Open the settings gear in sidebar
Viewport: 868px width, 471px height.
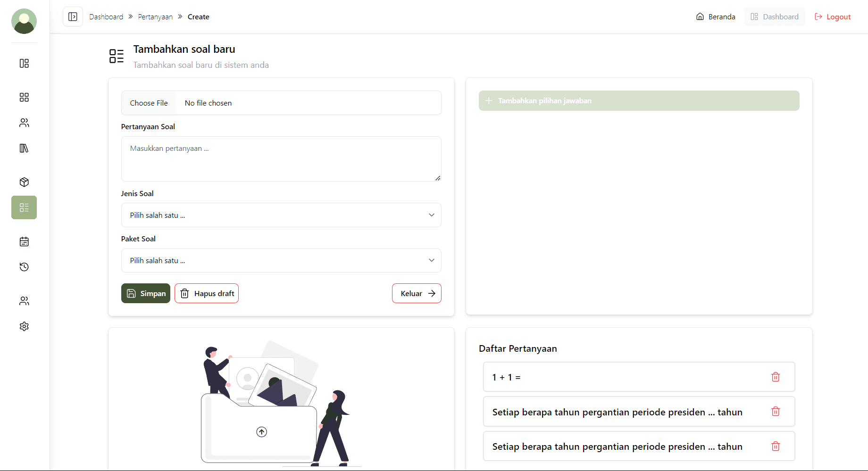[24, 326]
